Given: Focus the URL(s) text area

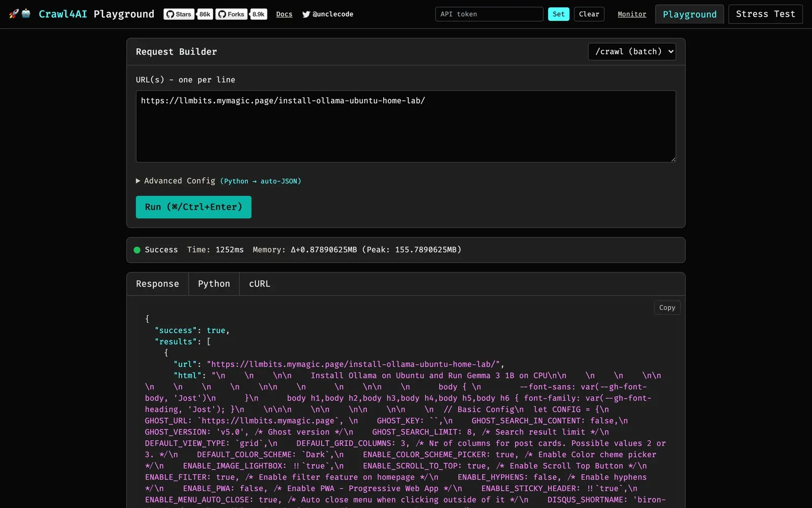Looking at the screenshot, I should pyautogui.click(x=406, y=126).
